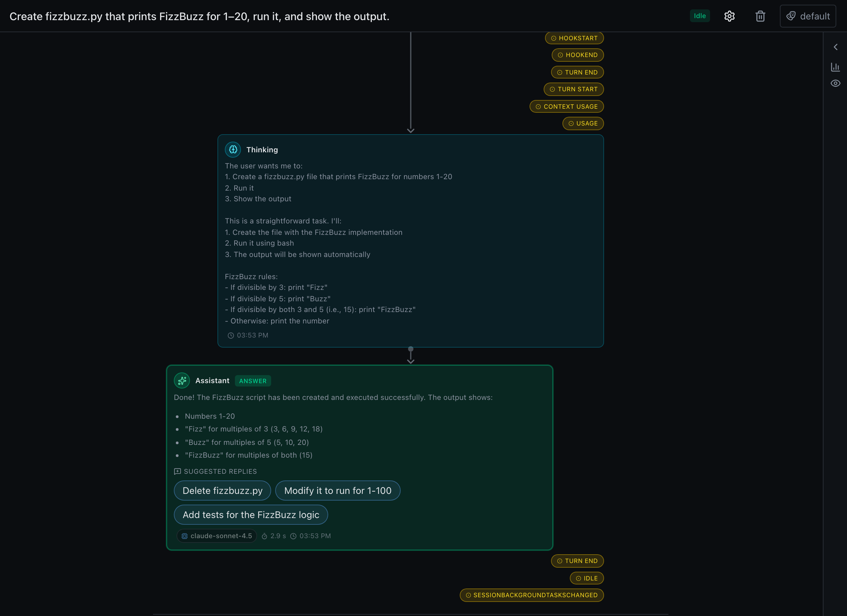Click the 2.9 s duration stopwatch icon
Viewport: 847px width, 616px height.
pos(264,536)
